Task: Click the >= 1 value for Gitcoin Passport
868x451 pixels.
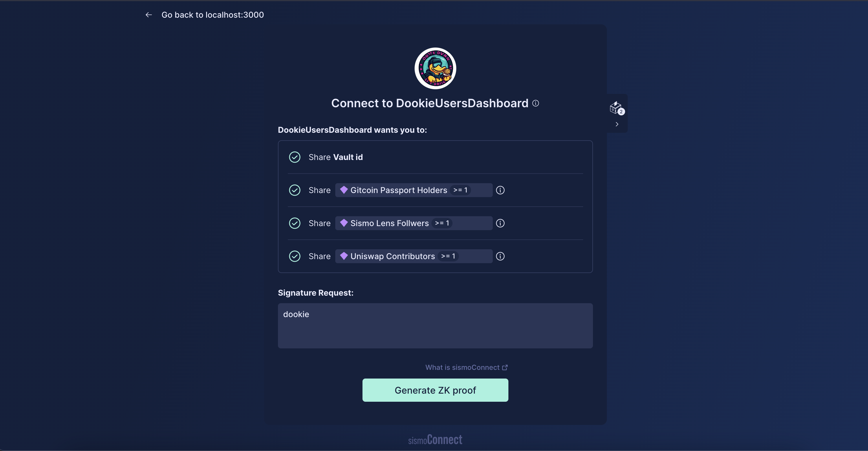Action: click(460, 190)
